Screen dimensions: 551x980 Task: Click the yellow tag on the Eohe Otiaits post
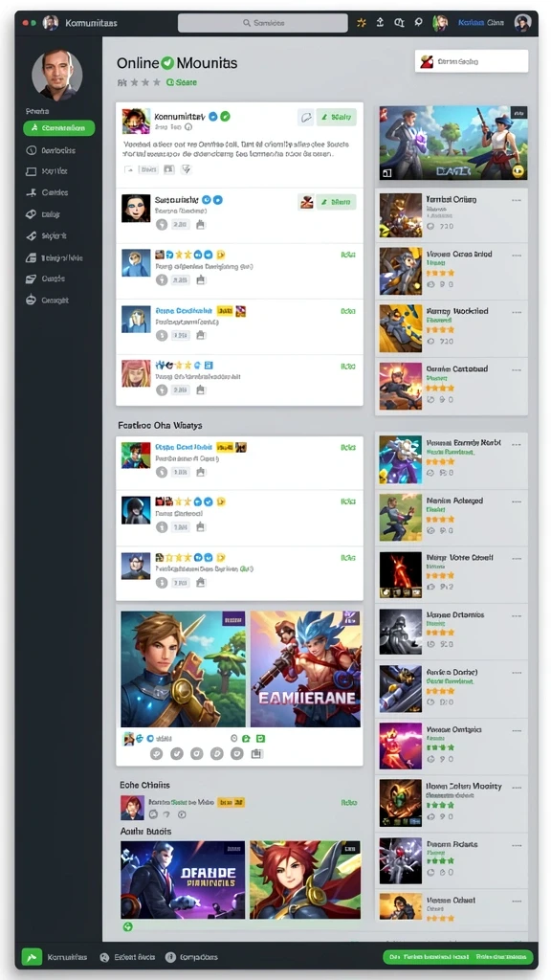coord(231,802)
